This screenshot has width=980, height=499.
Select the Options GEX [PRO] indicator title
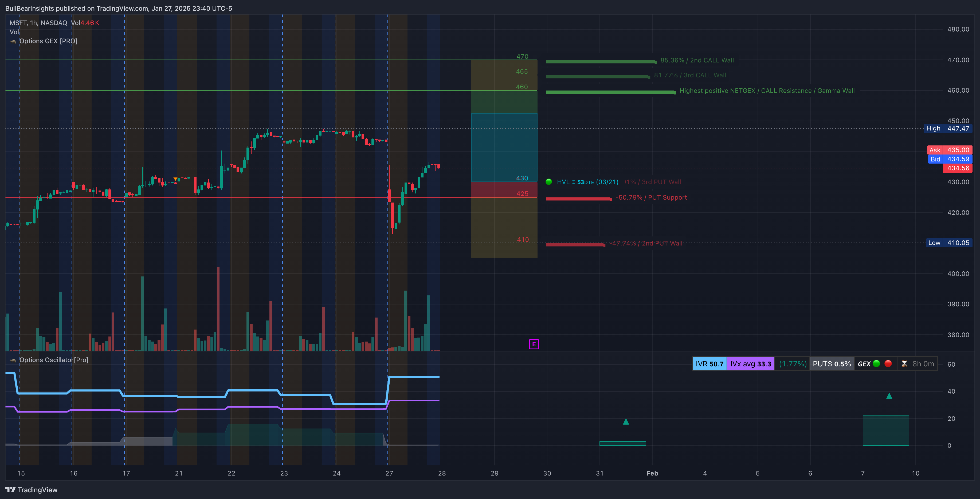[48, 41]
